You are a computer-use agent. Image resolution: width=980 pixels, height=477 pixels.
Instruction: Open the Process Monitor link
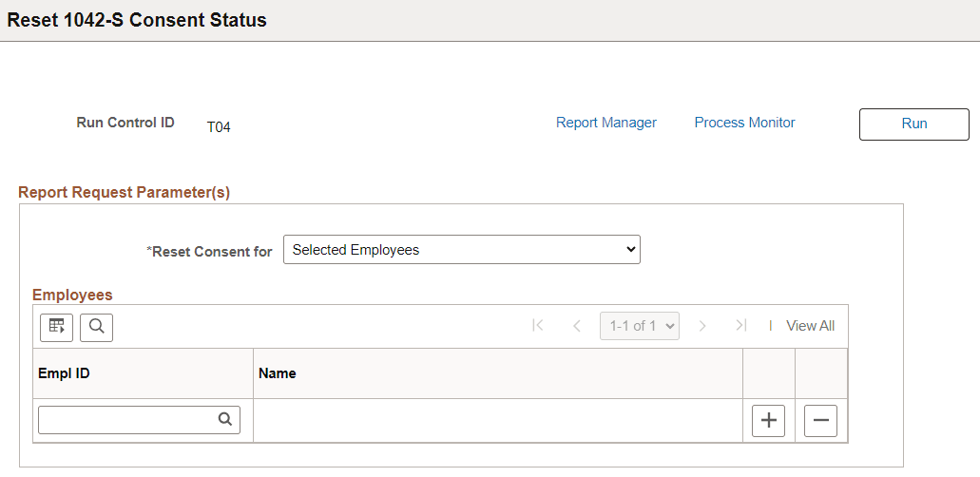click(744, 123)
